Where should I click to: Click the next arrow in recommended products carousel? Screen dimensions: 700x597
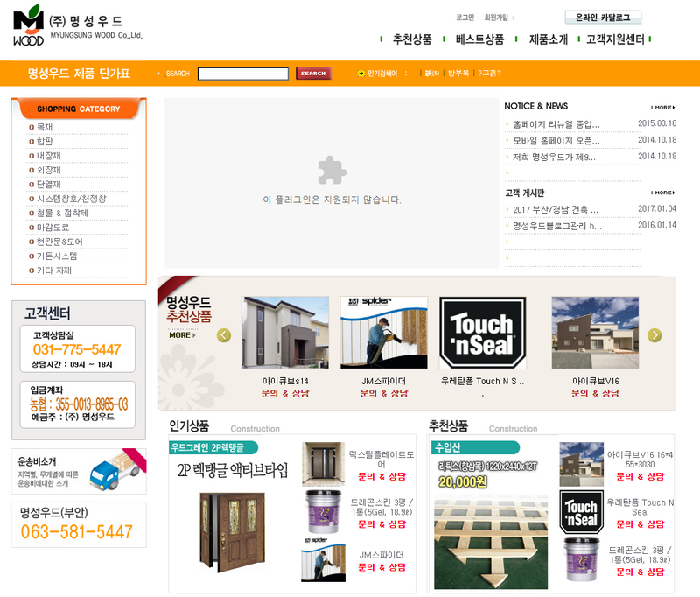(x=654, y=335)
